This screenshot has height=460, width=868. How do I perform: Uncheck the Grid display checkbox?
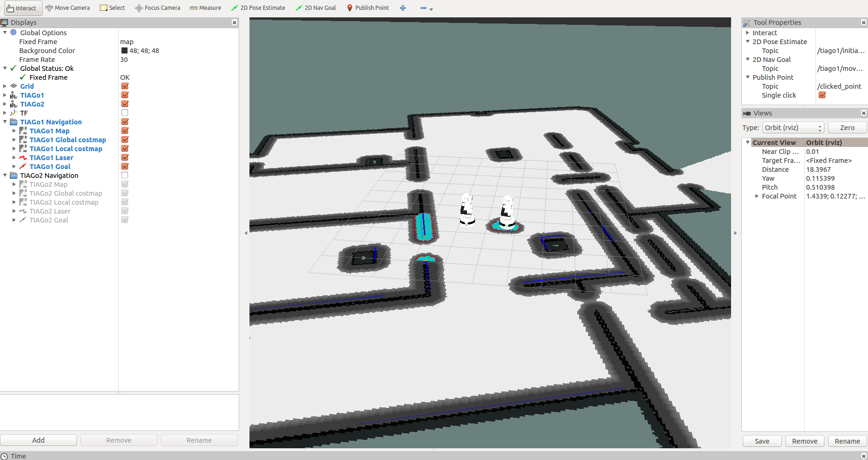coord(125,86)
